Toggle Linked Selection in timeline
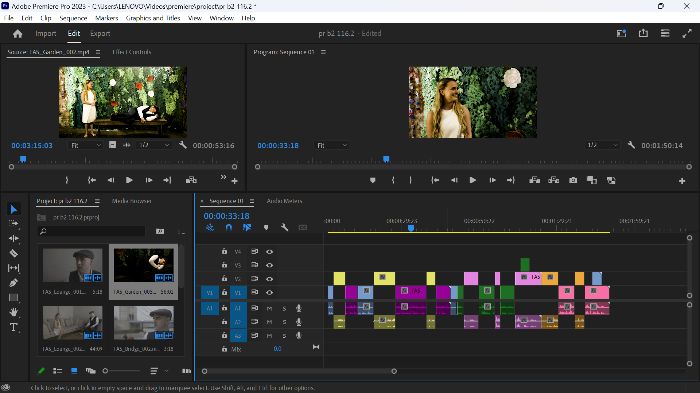The width and height of the screenshot is (700, 393). (247, 227)
